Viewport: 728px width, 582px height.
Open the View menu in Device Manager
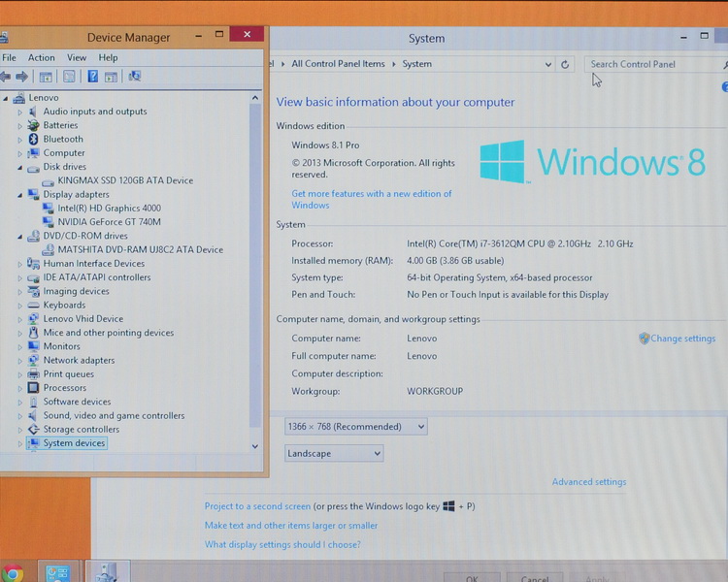[x=77, y=57]
